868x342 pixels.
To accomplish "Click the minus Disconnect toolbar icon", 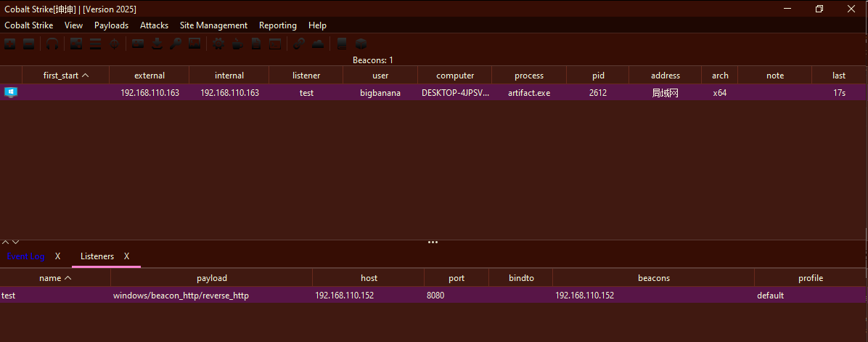I will pyautogui.click(x=28, y=44).
